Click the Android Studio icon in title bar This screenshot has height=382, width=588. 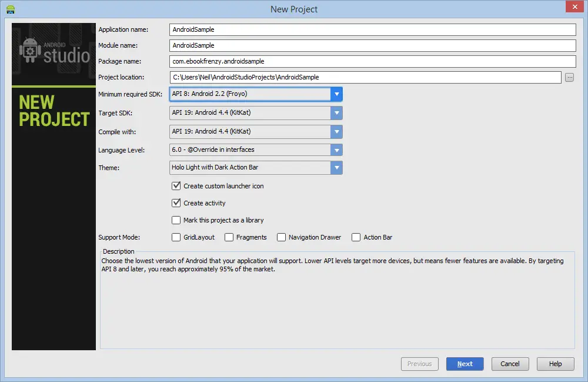click(10, 9)
